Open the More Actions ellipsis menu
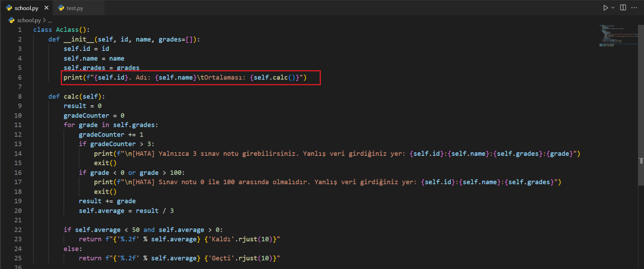Image resolution: width=644 pixels, height=269 pixels. pyautogui.click(x=634, y=8)
